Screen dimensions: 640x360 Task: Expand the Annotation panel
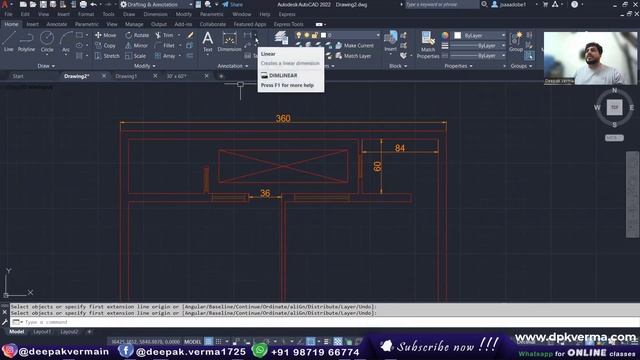pos(233,66)
